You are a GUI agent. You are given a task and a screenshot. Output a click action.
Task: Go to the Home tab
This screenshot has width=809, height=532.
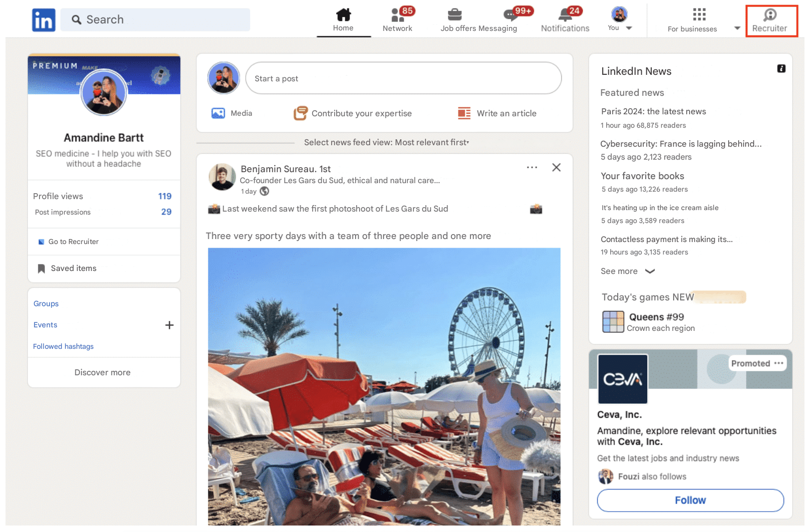(343, 20)
